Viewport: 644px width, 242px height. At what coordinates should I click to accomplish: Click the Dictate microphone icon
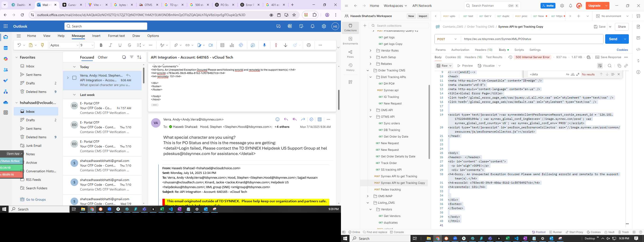tap(264, 45)
